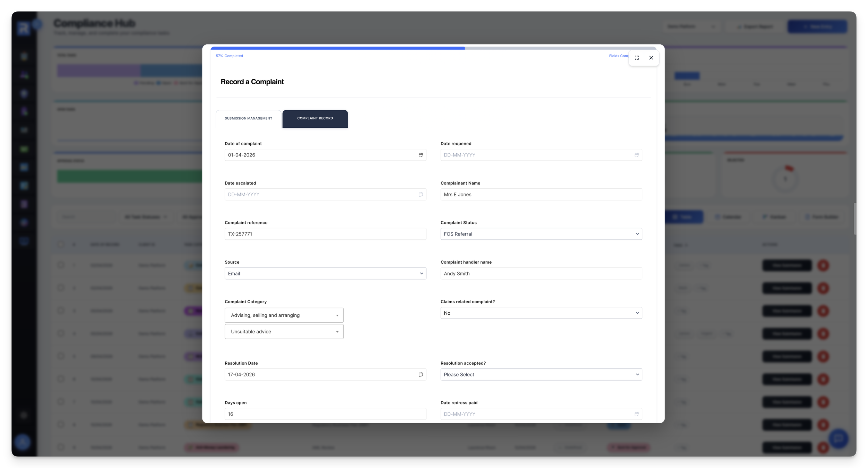Open the Complaint Status dropdown

pos(541,234)
